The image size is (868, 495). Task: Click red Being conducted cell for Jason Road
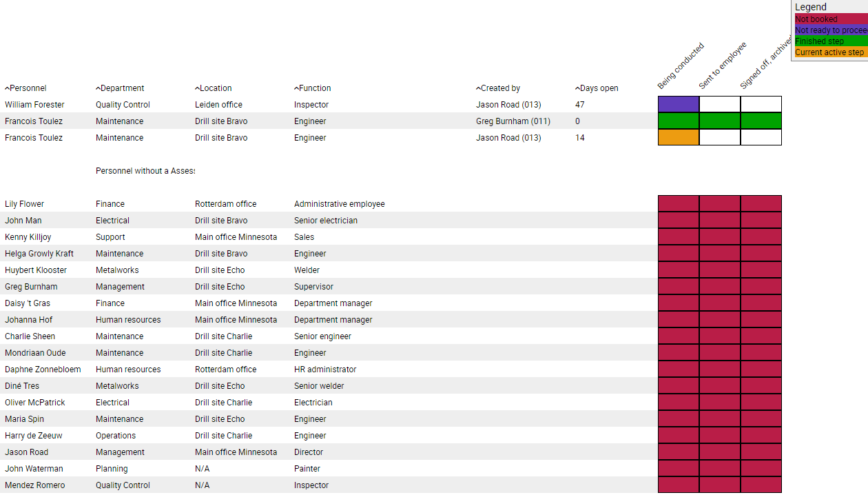(679, 452)
